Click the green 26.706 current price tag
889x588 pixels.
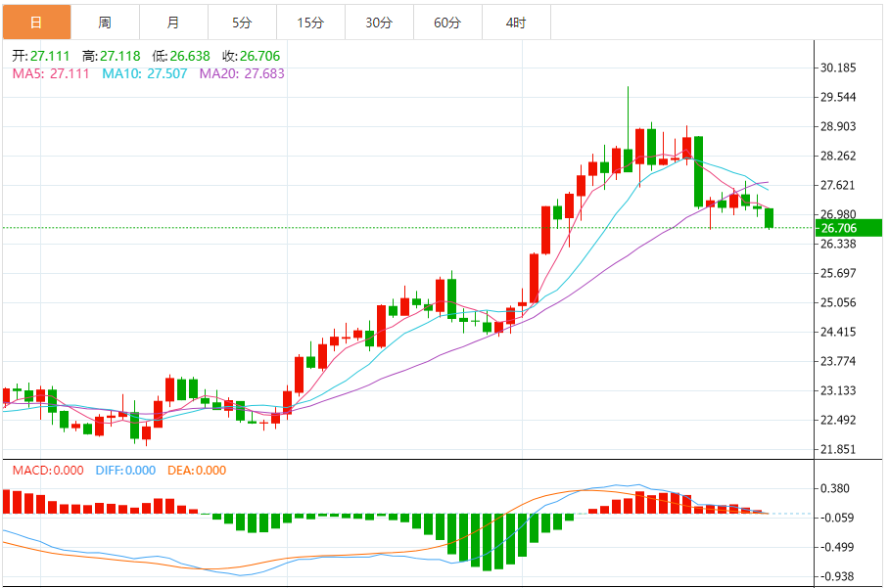(x=848, y=228)
